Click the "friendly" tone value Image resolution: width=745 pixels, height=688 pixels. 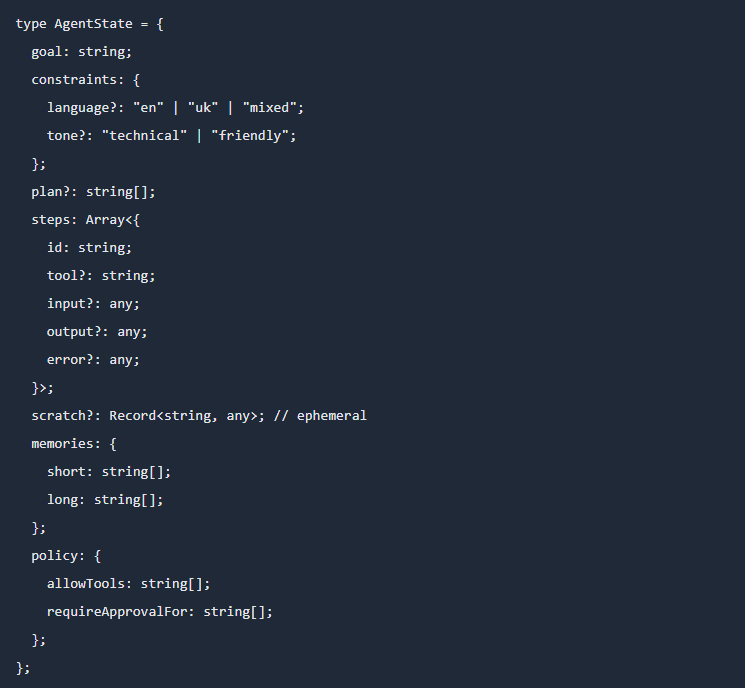pos(253,135)
